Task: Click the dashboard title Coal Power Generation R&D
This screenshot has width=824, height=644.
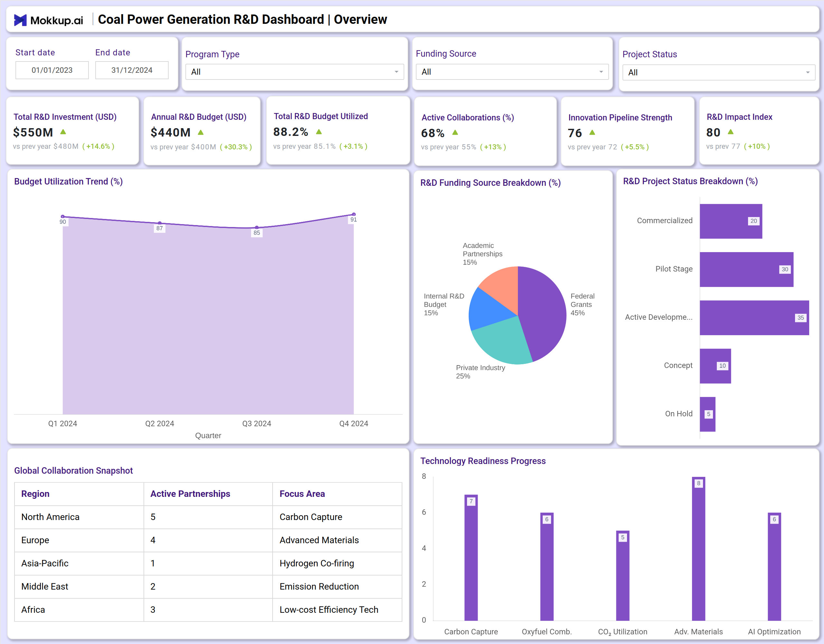Action: 243,20
